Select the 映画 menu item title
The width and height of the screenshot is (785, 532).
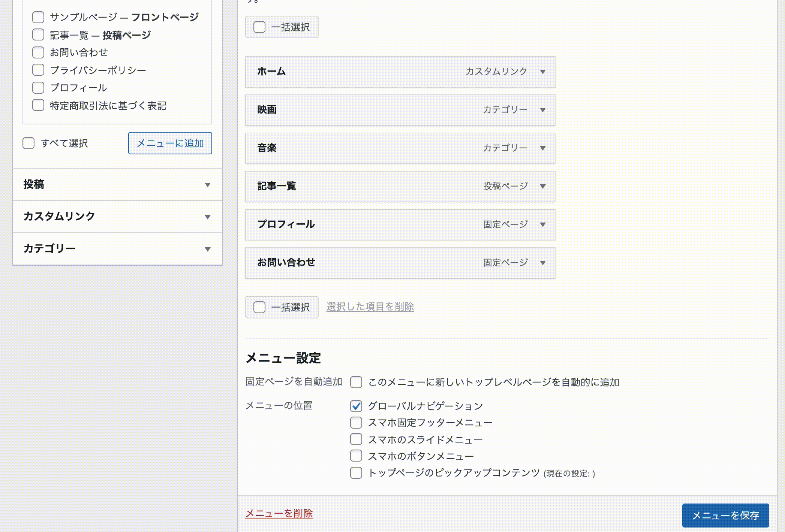(267, 110)
